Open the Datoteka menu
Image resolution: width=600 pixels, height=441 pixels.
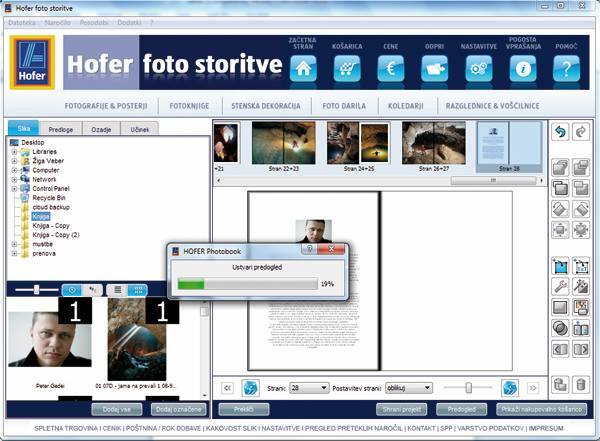pos(22,23)
